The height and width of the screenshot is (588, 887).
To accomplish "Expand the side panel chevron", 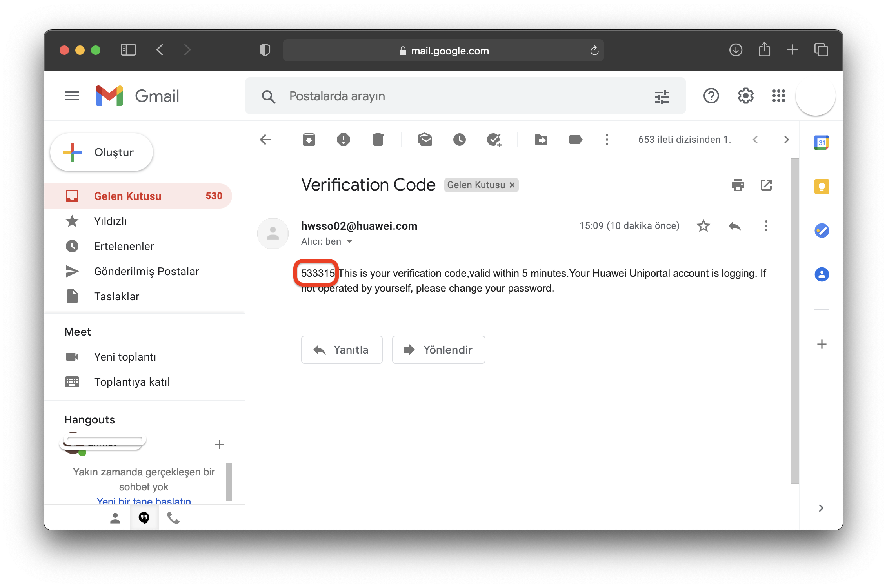I will tap(821, 508).
